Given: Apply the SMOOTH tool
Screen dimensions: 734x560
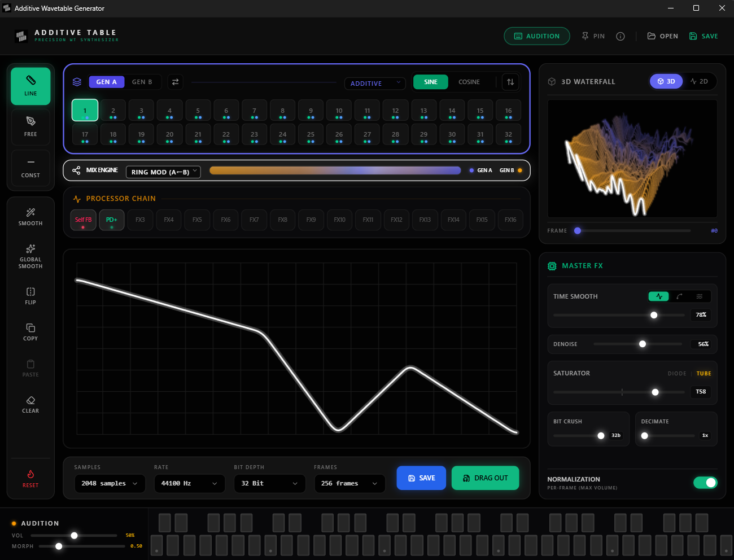Looking at the screenshot, I should tap(30, 217).
